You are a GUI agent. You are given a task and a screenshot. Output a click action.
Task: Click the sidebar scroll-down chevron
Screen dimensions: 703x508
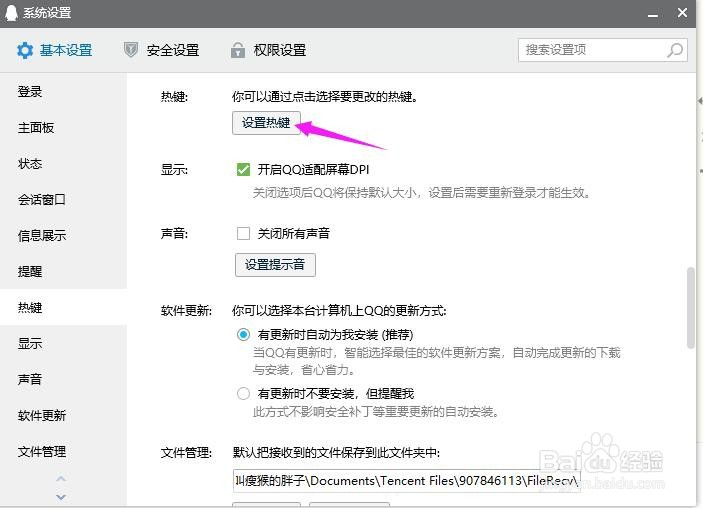pos(61,497)
